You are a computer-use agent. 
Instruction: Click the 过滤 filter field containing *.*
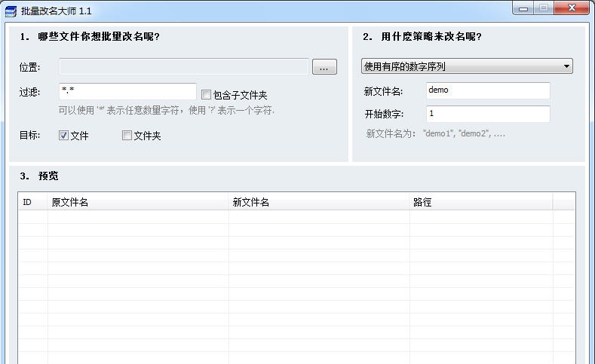coord(127,91)
